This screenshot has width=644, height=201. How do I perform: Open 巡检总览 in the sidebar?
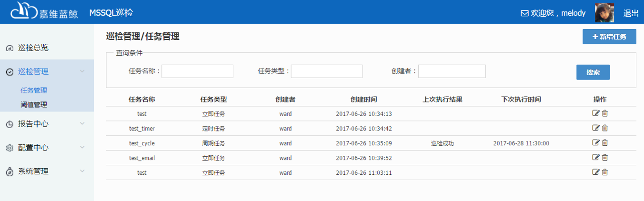pos(33,48)
